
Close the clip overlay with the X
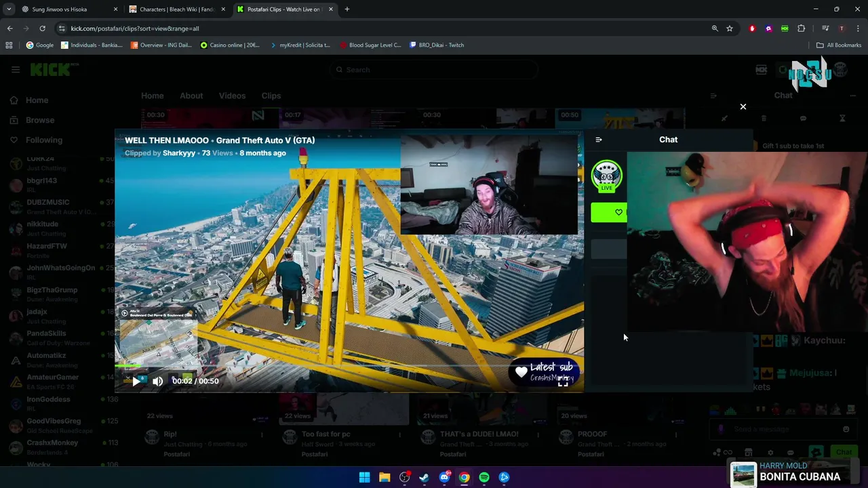tap(743, 106)
